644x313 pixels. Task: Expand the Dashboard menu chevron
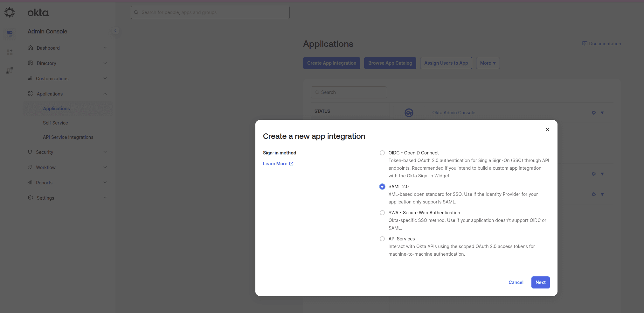pyautogui.click(x=105, y=48)
